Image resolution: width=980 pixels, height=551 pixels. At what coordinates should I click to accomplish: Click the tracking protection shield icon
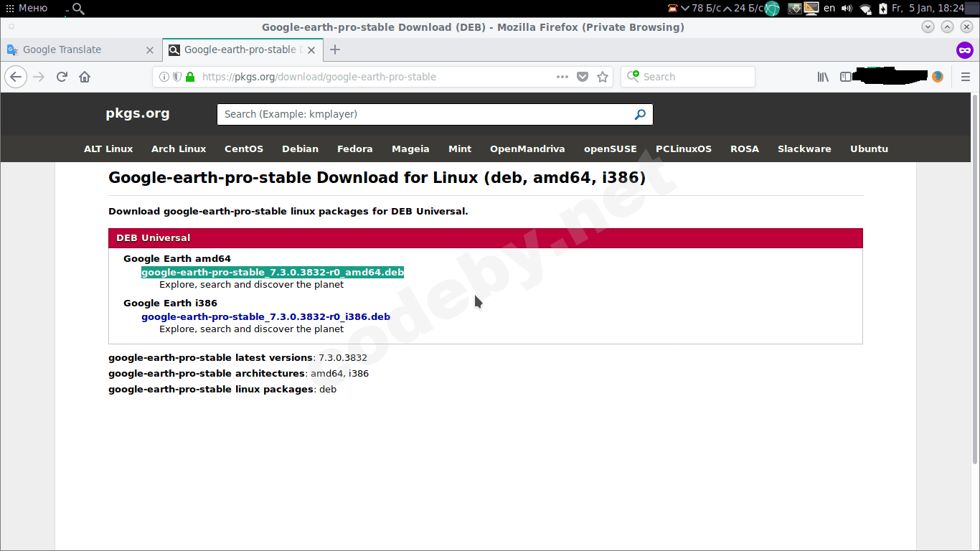177,77
